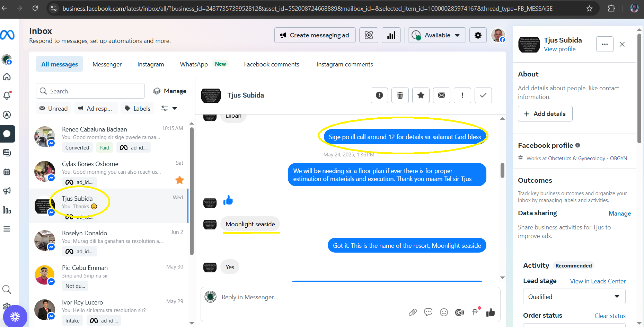This screenshot has width=644, height=327.
Task: Mark the conversation done with checkmark
Action: pyautogui.click(x=483, y=95)
